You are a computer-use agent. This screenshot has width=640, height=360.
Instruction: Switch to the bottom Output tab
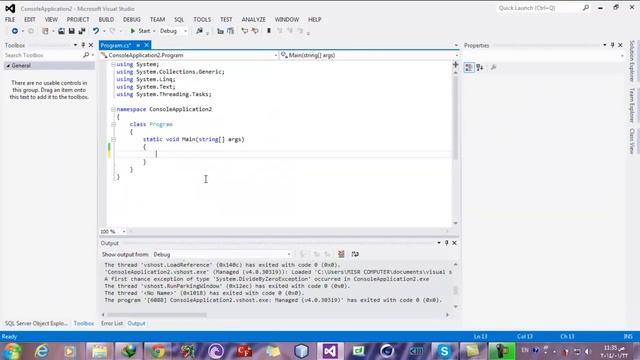pos(136,323)
